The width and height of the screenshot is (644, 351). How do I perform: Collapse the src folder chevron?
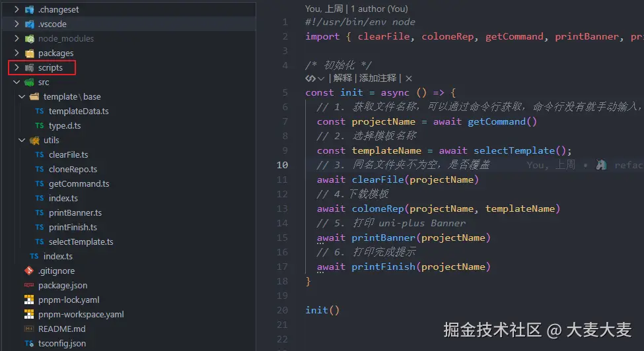click(x=17, y=82)
